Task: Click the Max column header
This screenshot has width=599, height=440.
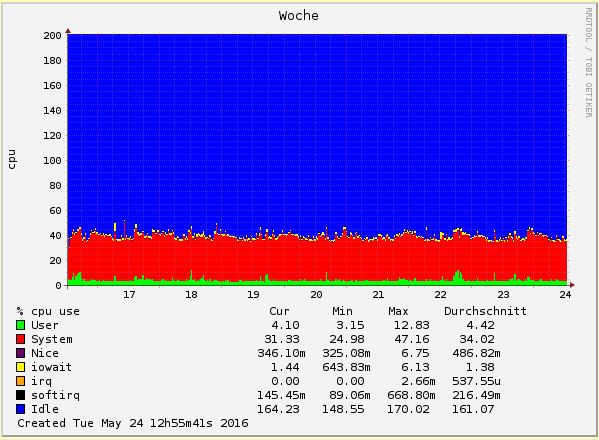Action: point(398,311)
